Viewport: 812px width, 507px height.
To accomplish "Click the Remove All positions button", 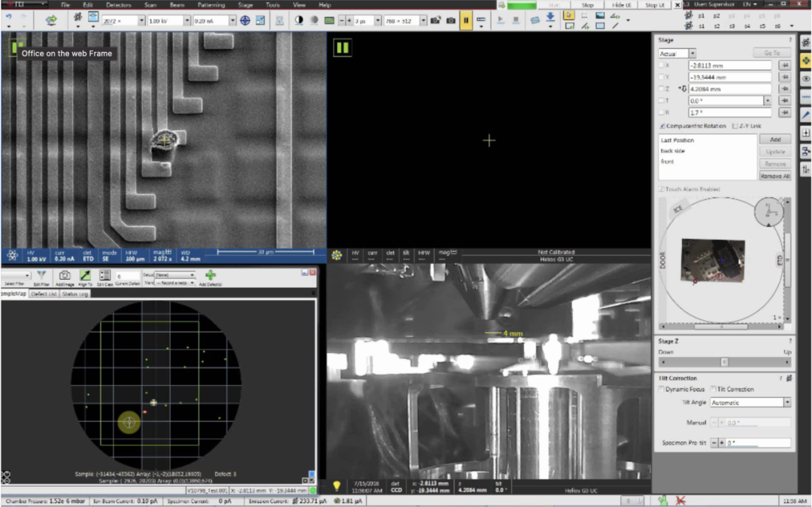I will (774, 176).
